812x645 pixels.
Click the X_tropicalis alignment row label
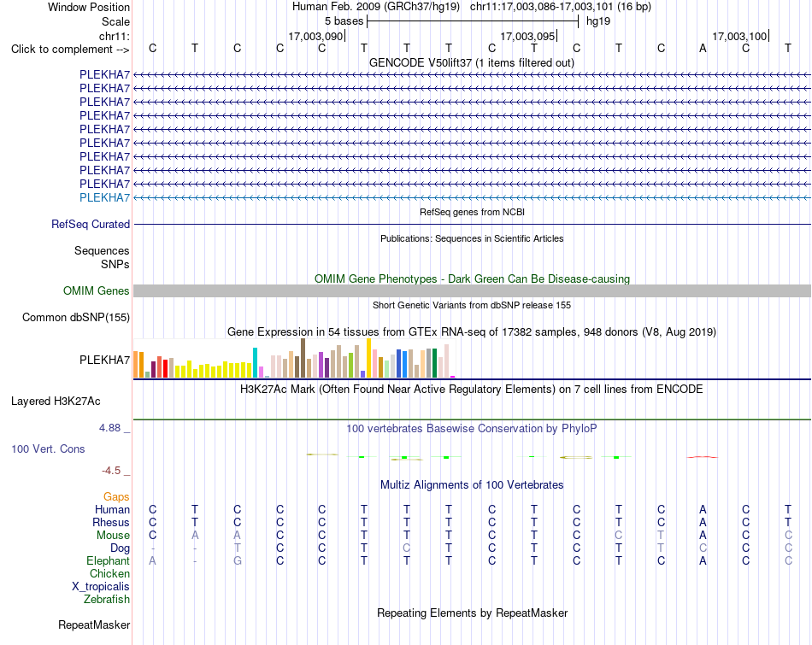click(101, 587)
